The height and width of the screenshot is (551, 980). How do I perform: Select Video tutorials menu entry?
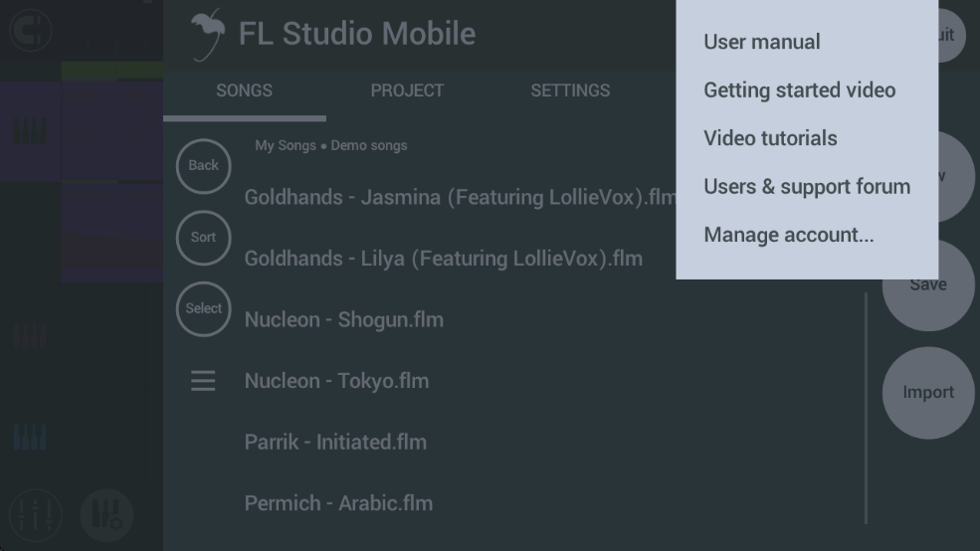(770, 138)
